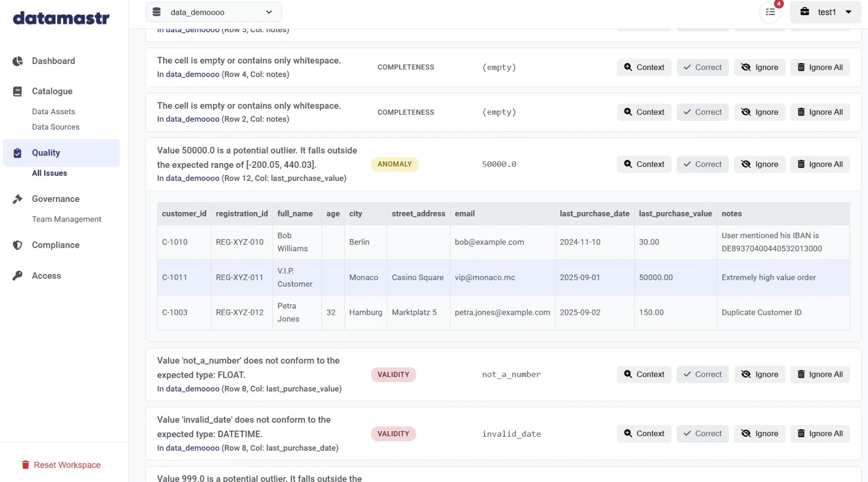Ignore All for the Row 4 notes issue
Screen dimensions: 868x482
(x=820, y=67)
